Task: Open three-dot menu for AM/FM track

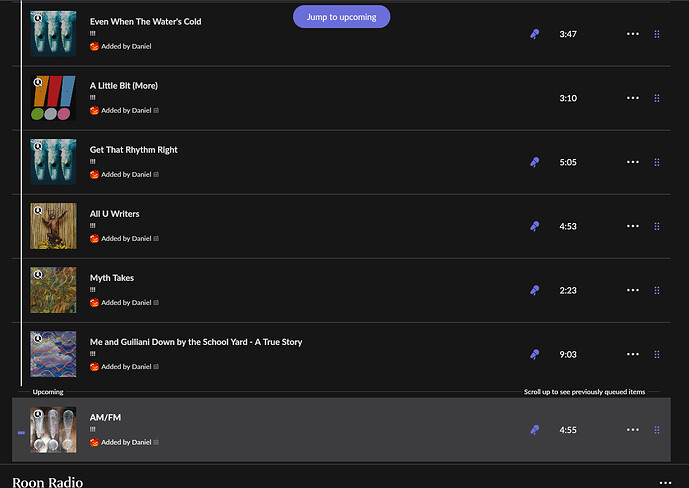Action: [632, 430]
